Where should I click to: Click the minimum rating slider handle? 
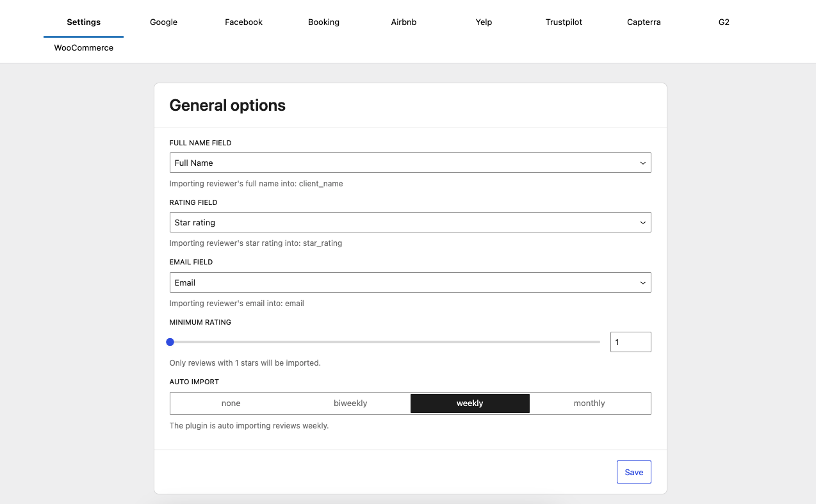(170, 342)
